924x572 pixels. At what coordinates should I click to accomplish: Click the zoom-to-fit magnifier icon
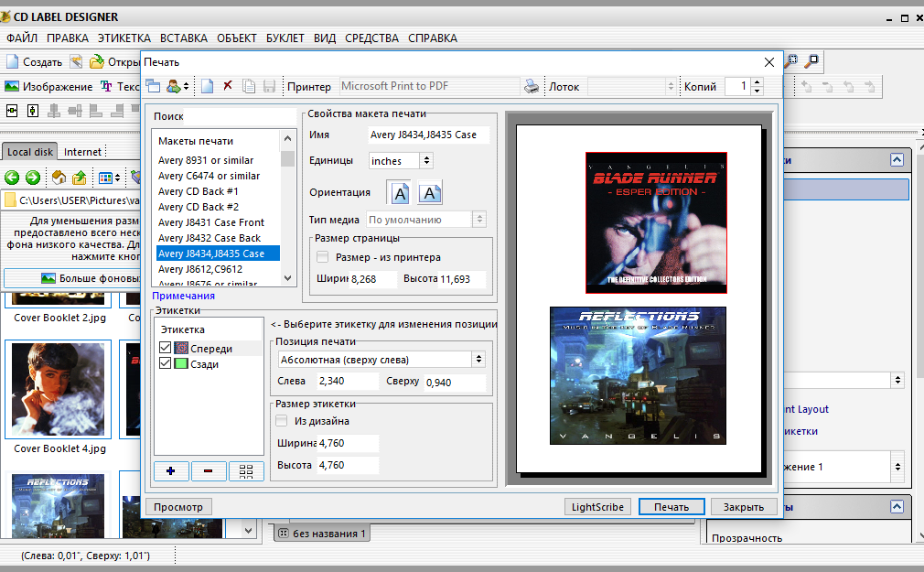tap(812, 59)
